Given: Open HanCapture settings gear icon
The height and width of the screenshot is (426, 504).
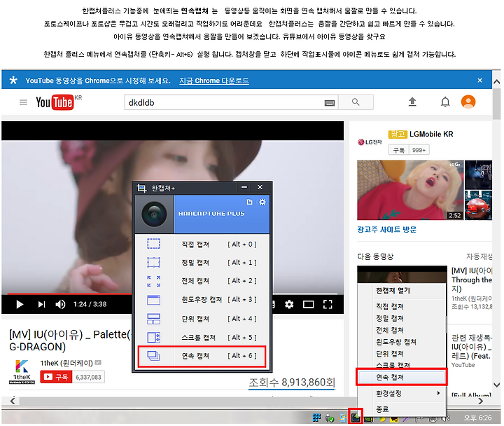Looking at the screenshot, I should pos(262,202).
